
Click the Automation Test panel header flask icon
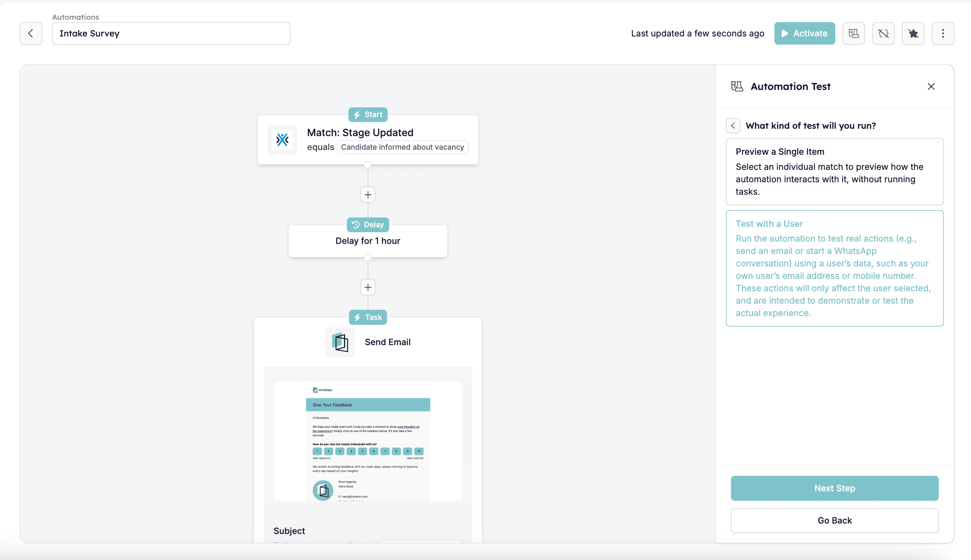[x=737, y=86]
